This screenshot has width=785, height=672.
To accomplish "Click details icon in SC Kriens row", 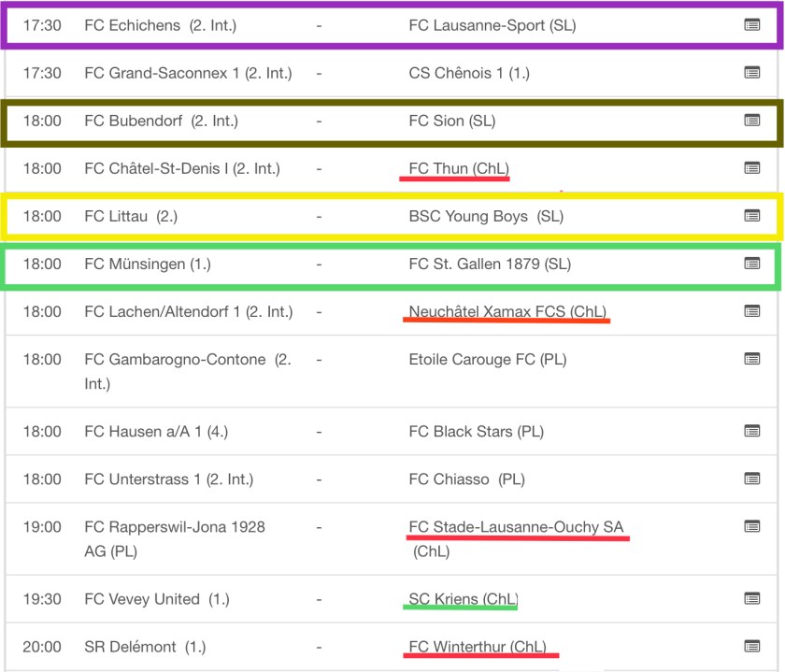I will [x=751, y=598].
